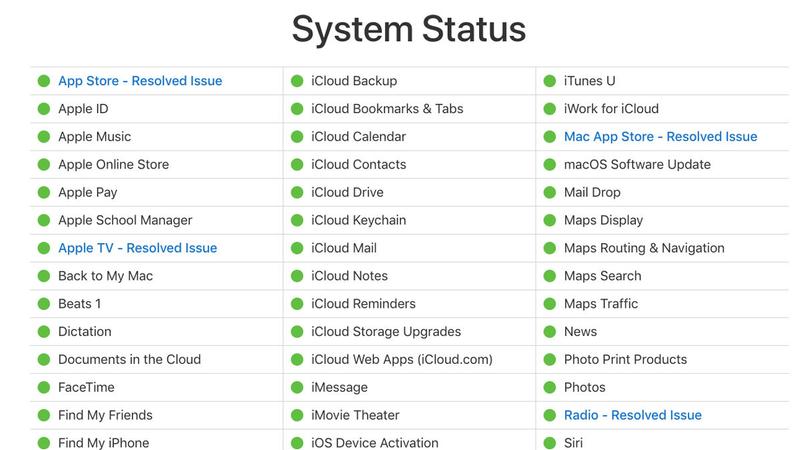
Task: Click green status dot beside Maps Display
Action: click(549, 220)
